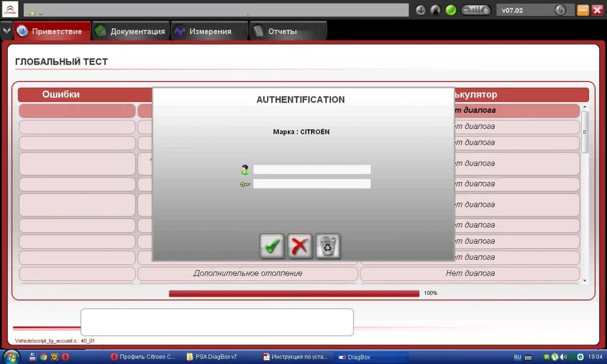Focus the username input field
The image size is (607, 364).
[x=312, y=169]
